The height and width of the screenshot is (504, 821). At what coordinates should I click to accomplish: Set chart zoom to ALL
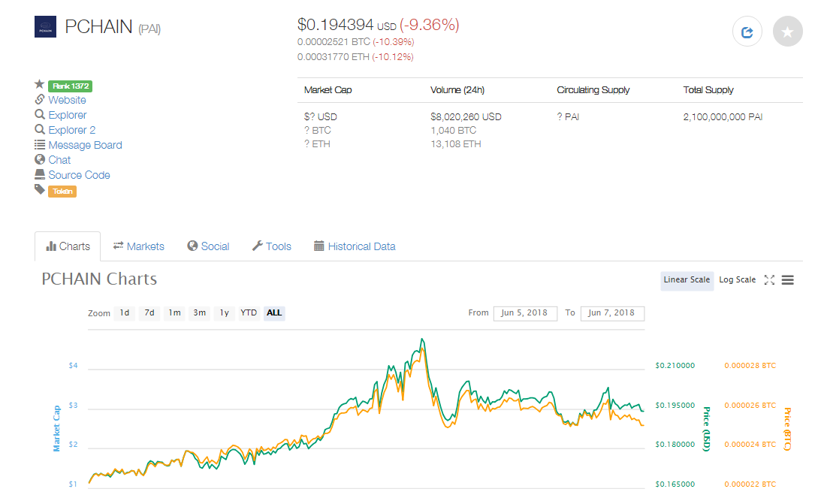274,313
